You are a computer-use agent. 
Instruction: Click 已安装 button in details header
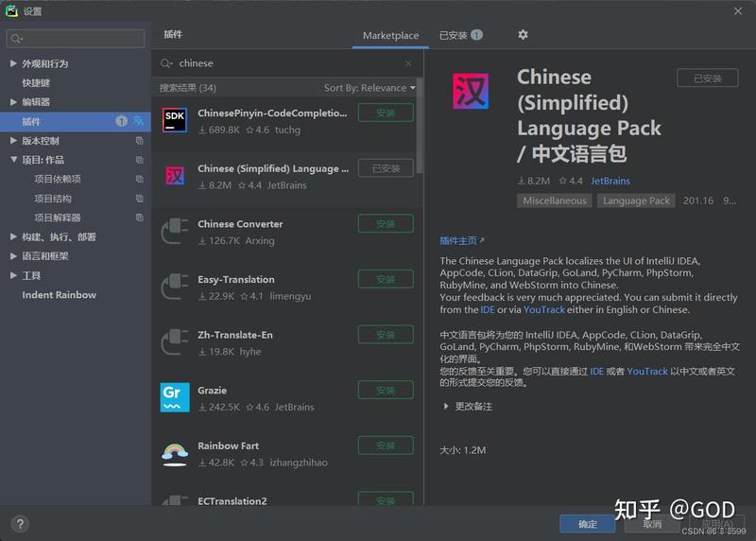(707, 79)
